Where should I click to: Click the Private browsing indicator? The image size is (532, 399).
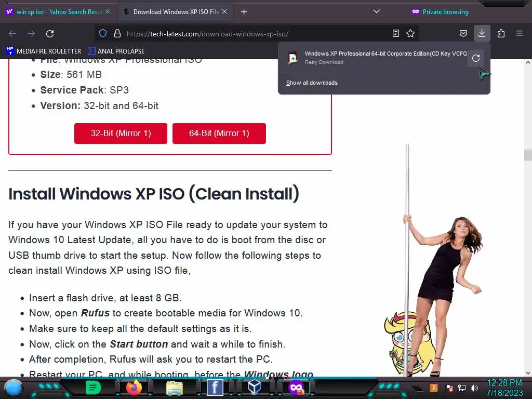tap(440, 12)
